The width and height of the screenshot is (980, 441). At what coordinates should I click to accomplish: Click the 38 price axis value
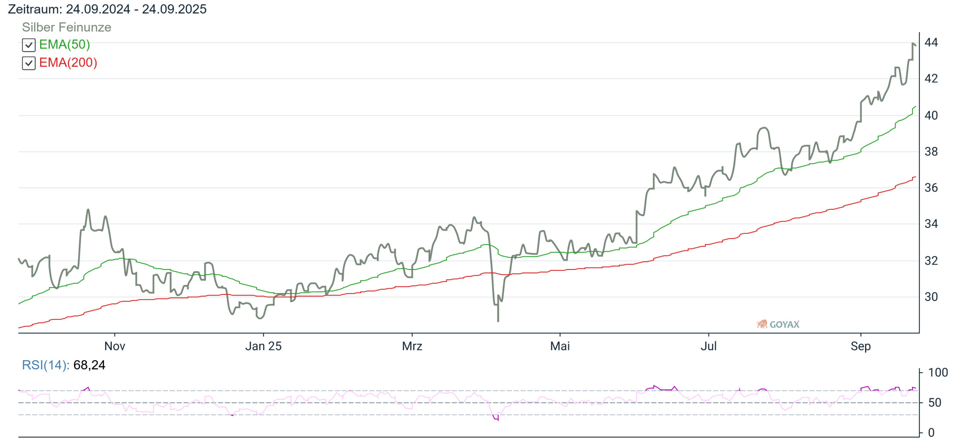point(931,152)
